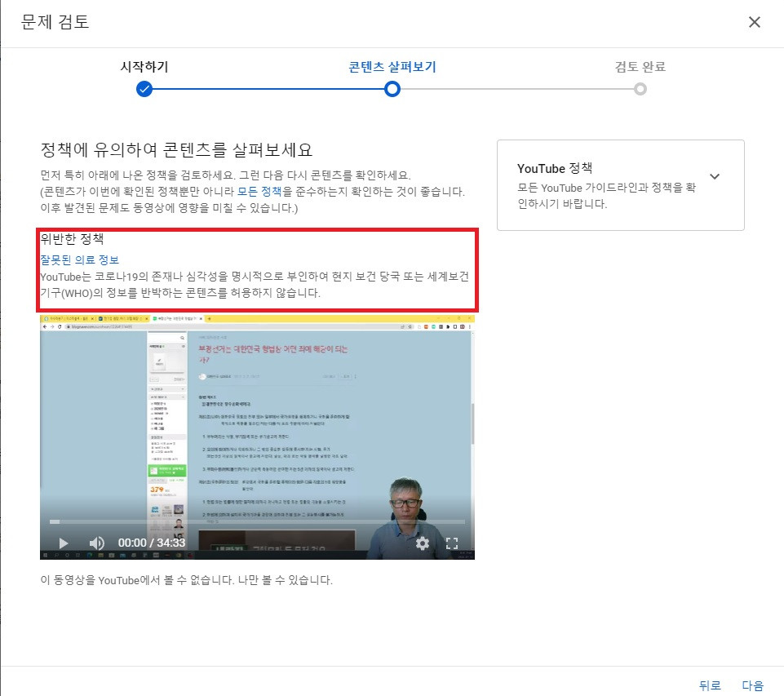Proceed with the 다음 button
This screenshot has width=784, height=696.
pyautogui.click(x=752, y=686)
